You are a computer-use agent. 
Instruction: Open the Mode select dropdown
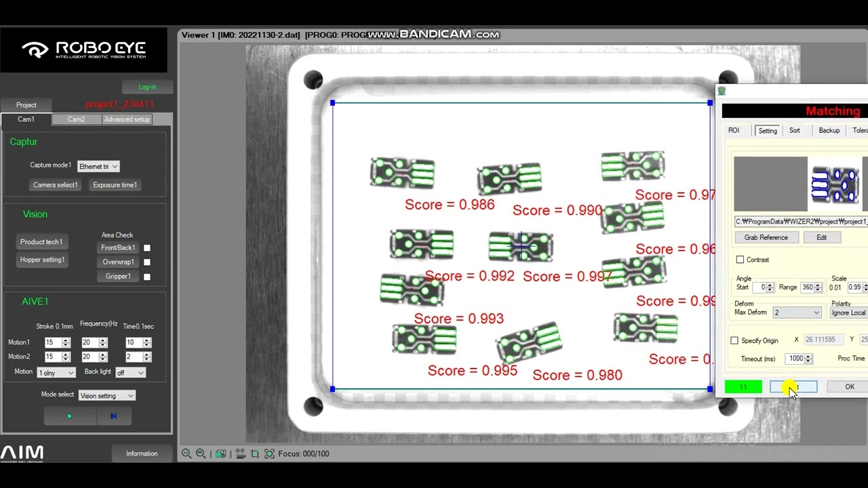tap(107, 396)
